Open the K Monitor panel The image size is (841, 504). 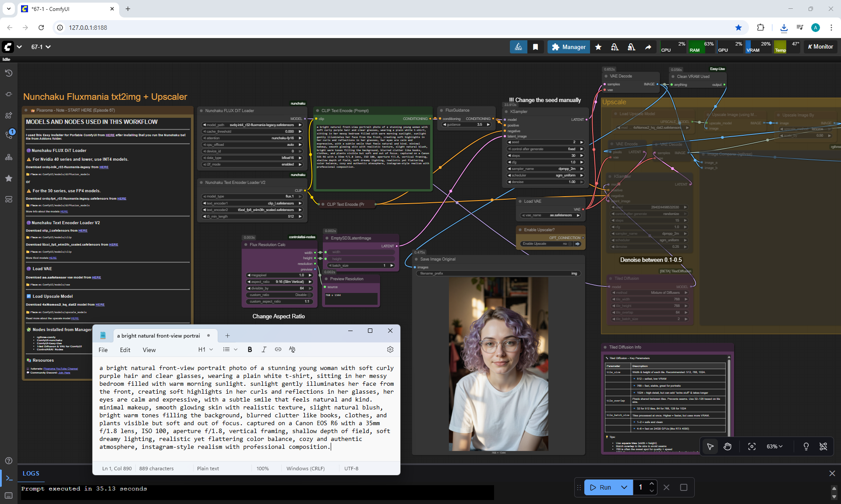[820, 47]
